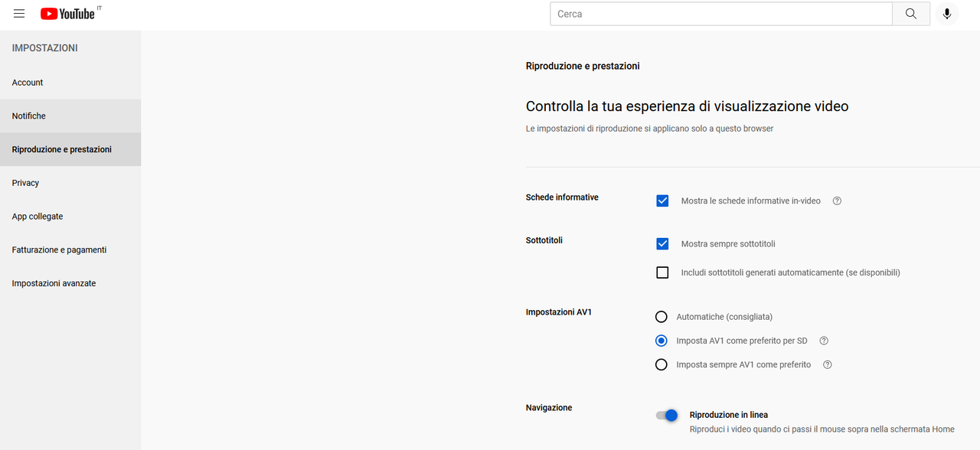Screen dimensions: 980x450
Task: Uncheck Mostra sempre sottotitoli
Action: [x=663, y=244]
